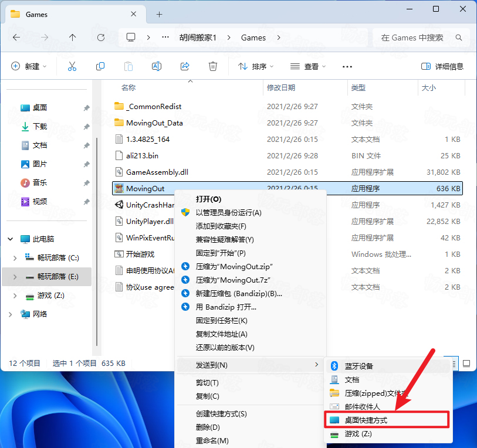Select 桌面快捷方式 in the submenu

[x=387, y=420]
